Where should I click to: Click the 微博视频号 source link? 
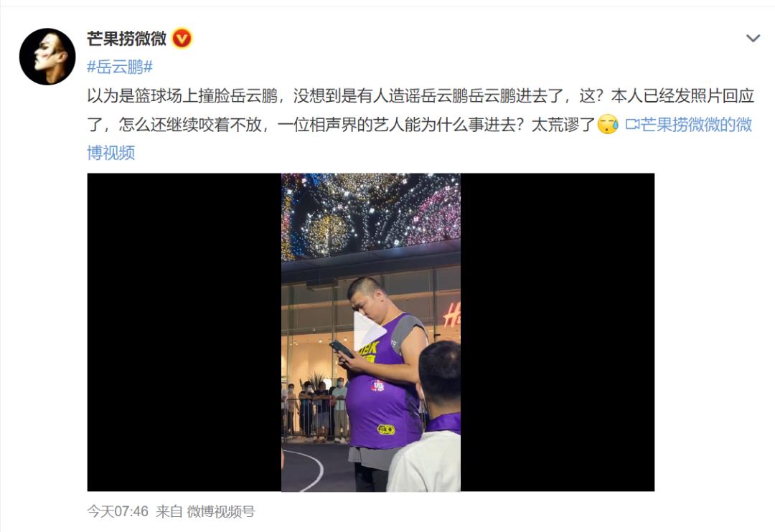220,511
